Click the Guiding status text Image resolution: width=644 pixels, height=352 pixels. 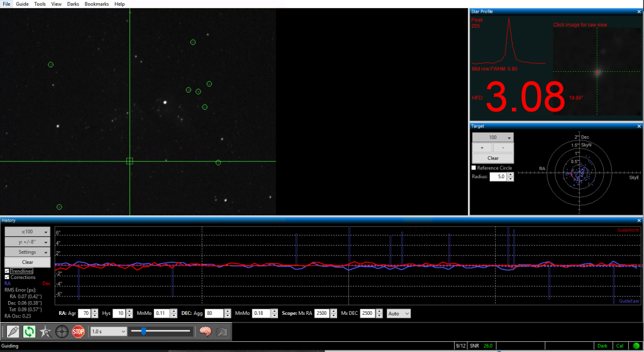click(x=10, y=346)
